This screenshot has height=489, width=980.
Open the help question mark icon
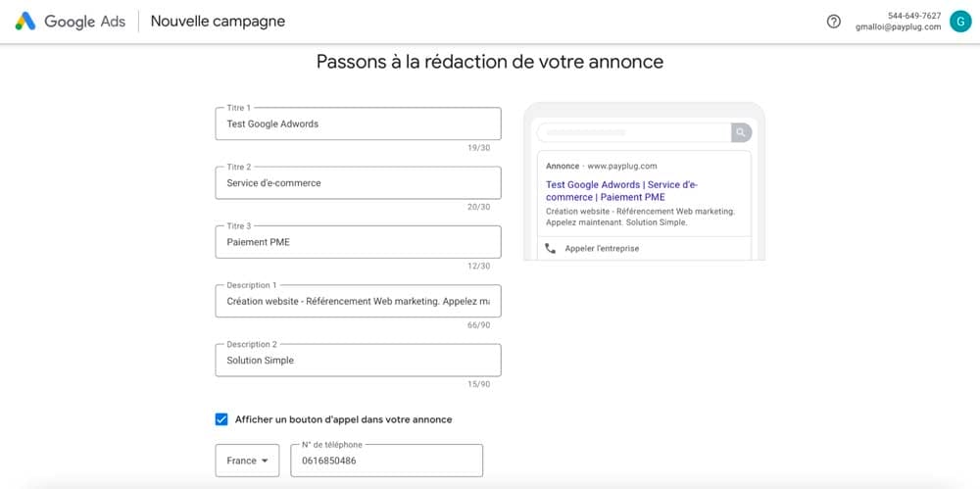point(834,22)
